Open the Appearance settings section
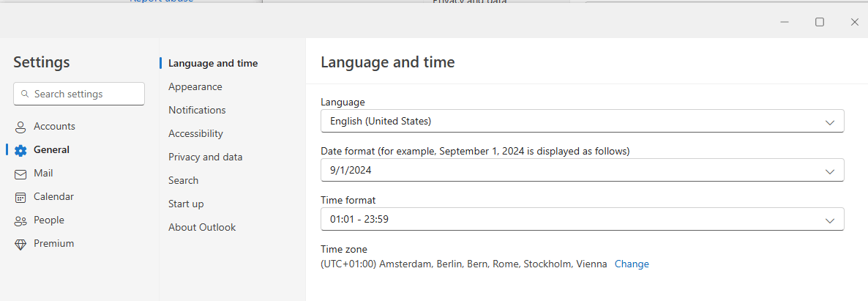 pyautogui.click(x=195, y=86)
